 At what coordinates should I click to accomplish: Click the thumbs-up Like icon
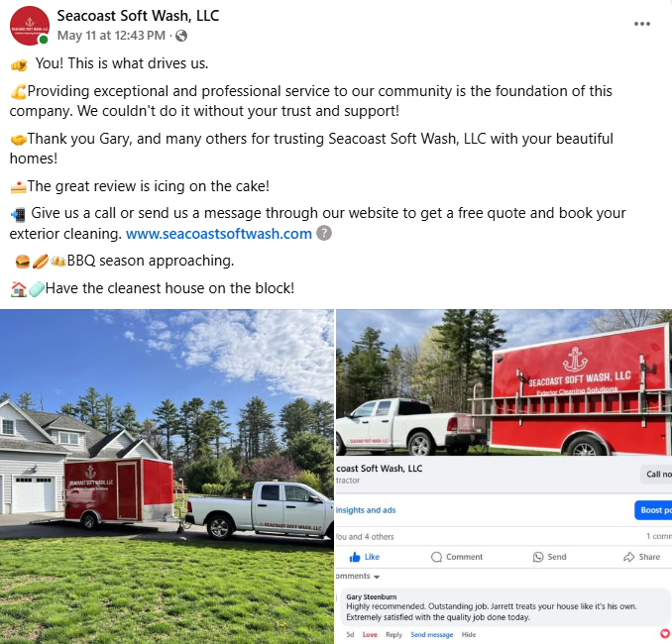(355, 557)
